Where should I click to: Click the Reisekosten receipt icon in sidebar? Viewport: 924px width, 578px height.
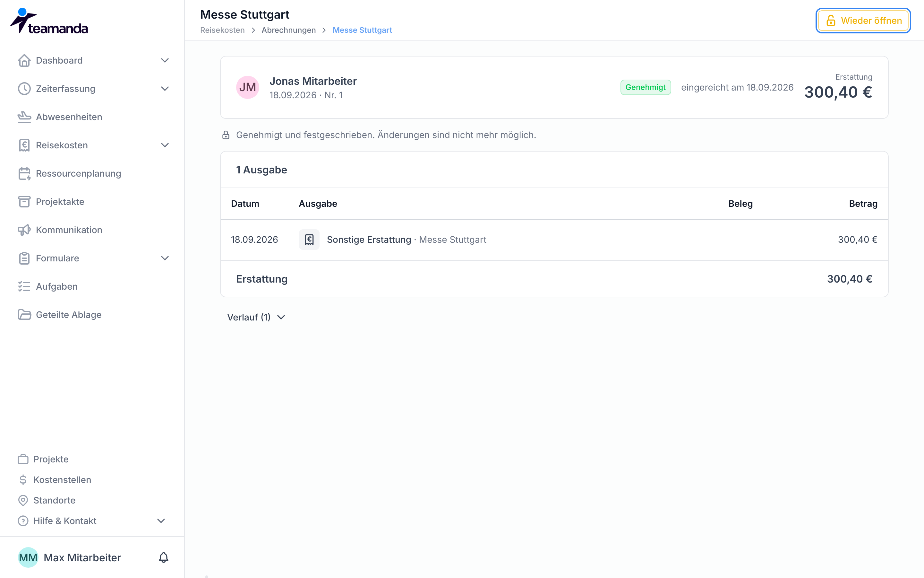click(24, 145)
